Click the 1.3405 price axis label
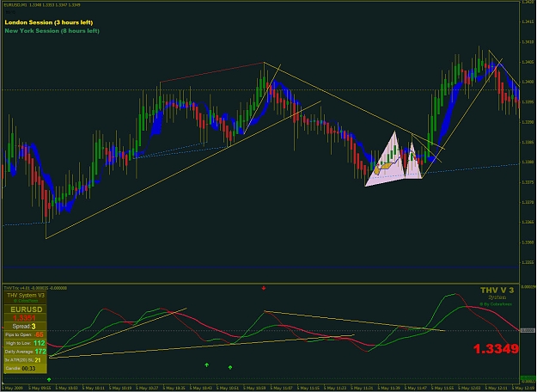 click(528, 62)
